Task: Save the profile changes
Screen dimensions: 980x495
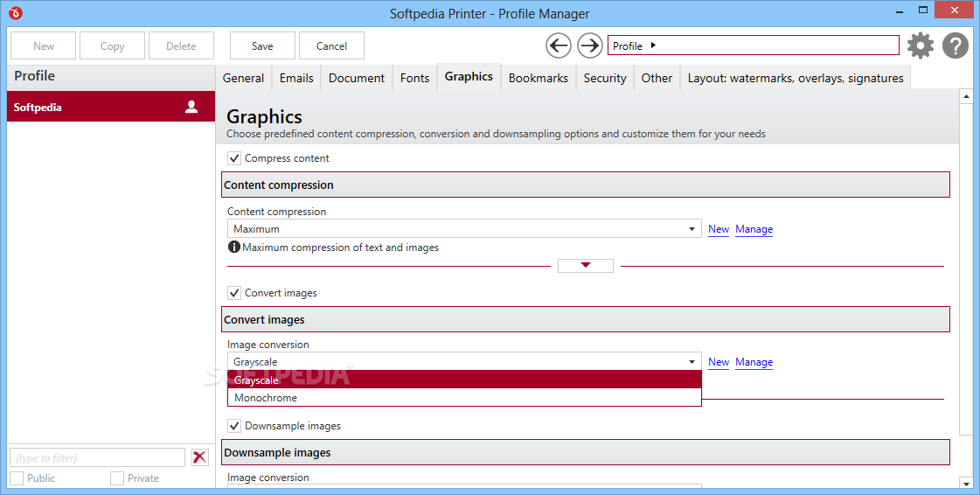Action: 262,45
